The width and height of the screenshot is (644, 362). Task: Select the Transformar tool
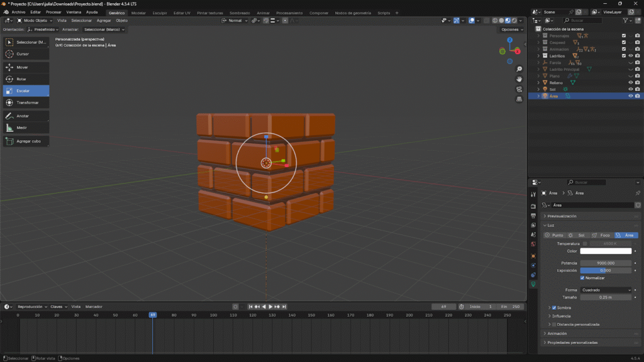tap(25, 102)
